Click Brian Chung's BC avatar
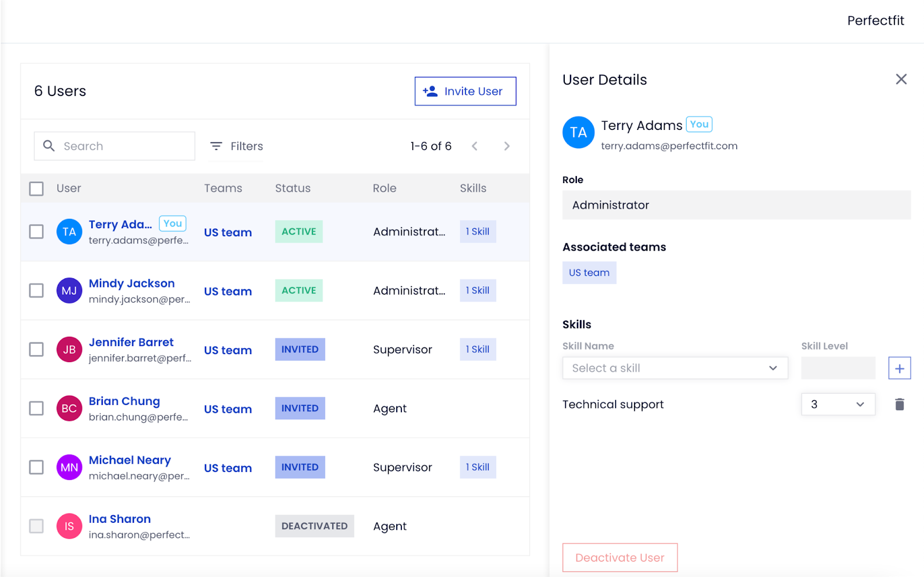 (69, 408)
